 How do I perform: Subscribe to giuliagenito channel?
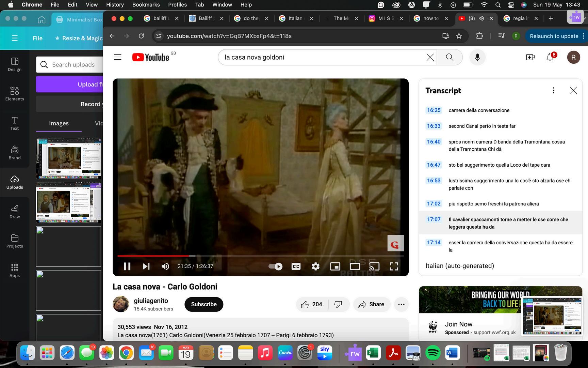click(204, 304)
